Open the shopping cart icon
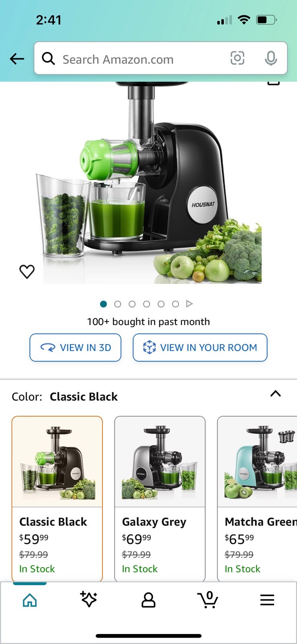 [x=208, y=600]
